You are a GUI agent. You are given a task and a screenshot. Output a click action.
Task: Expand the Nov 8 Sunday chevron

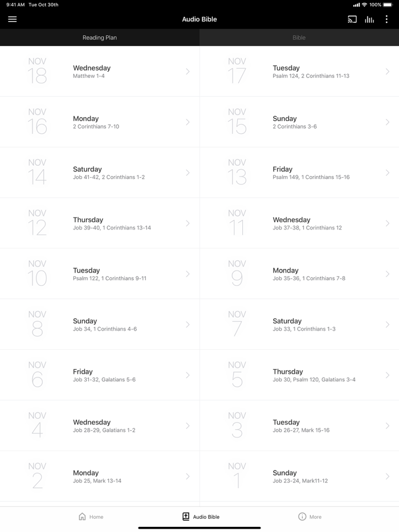tap(188, 325)
